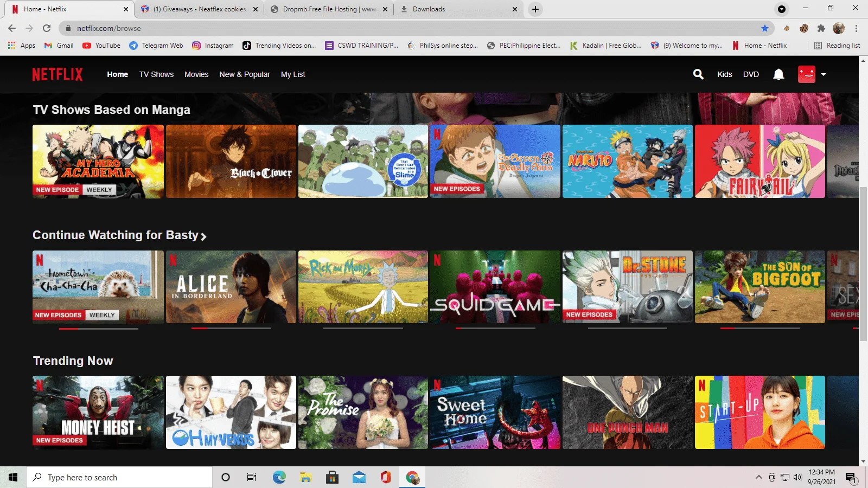Click the Netflix logo
The width and height of the screenshot is (868, 488).
(58, 74)
